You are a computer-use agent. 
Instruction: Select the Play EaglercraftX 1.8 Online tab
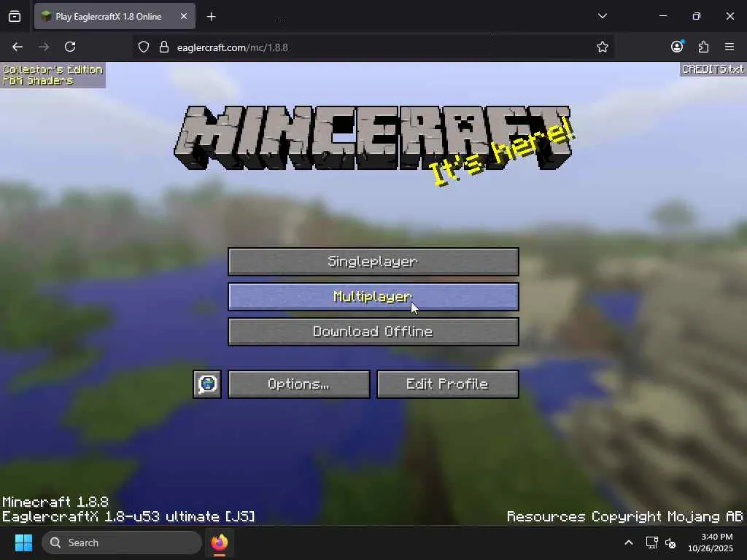pyautogui.click(x=115, y=16)
